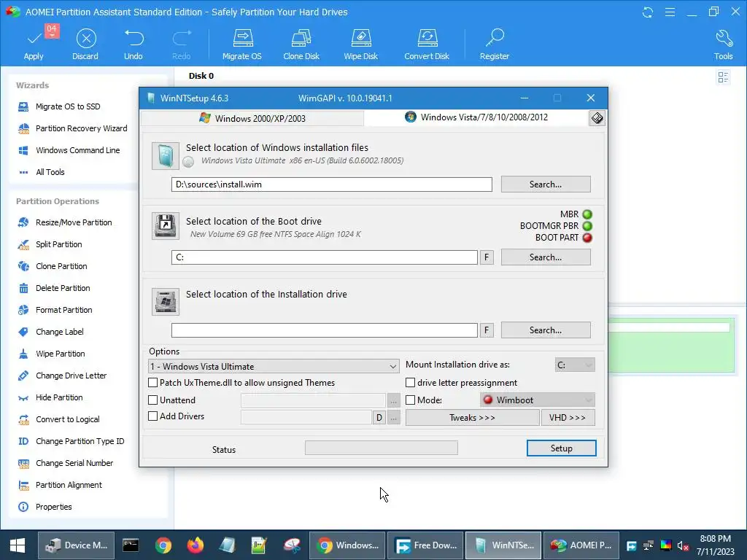Open hamburger menu in AOMEI title bar

pos(670,12)
